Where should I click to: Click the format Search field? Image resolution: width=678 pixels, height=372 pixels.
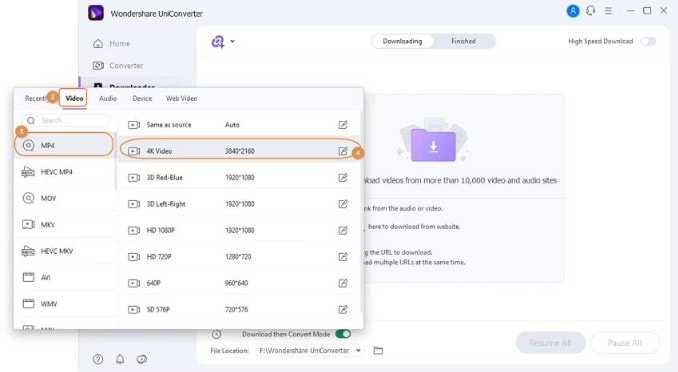tap(66, 120)
